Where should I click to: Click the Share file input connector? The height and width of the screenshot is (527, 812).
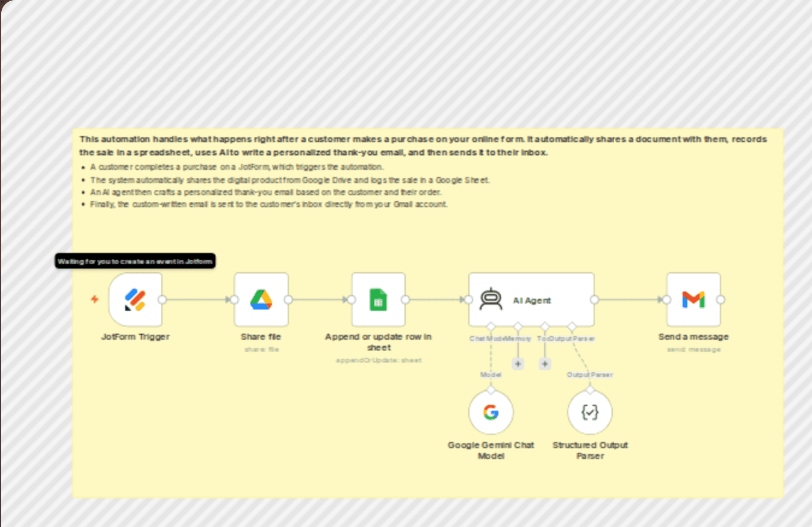click(234, 299)
